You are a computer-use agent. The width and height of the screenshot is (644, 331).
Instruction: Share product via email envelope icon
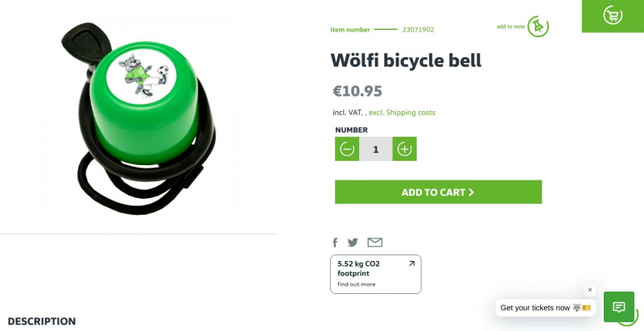click(375, 242)
